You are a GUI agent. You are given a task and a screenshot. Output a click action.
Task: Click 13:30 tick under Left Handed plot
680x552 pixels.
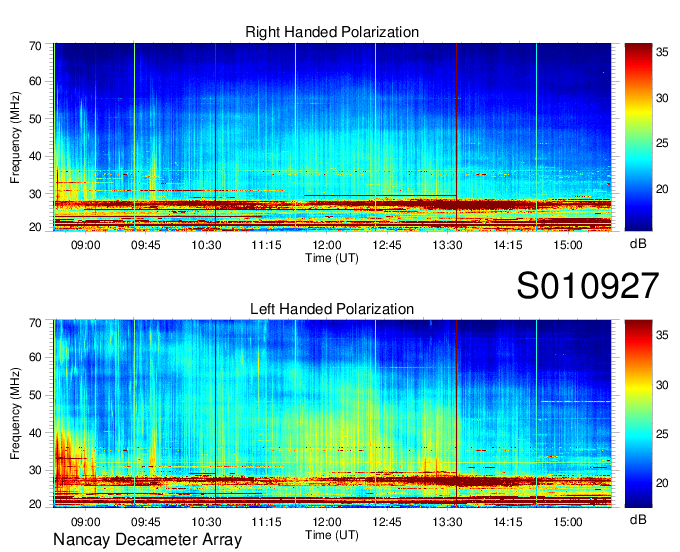pyautogui.click(x=447, y=522)
